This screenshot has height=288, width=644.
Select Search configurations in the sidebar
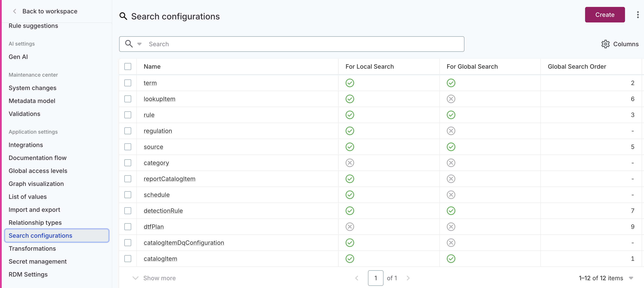[41, 236]
